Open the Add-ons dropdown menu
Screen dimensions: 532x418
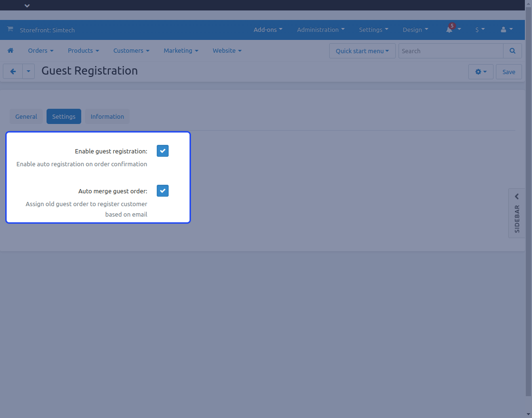268,30
